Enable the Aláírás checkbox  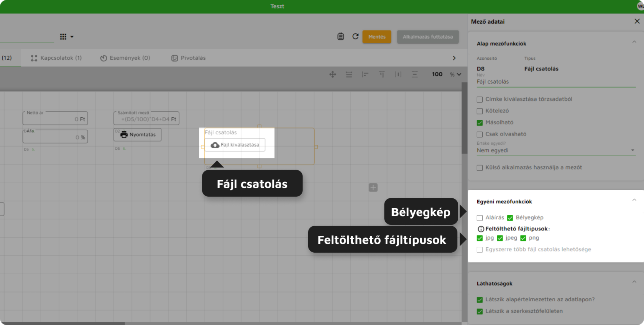[x=480, y=218]
